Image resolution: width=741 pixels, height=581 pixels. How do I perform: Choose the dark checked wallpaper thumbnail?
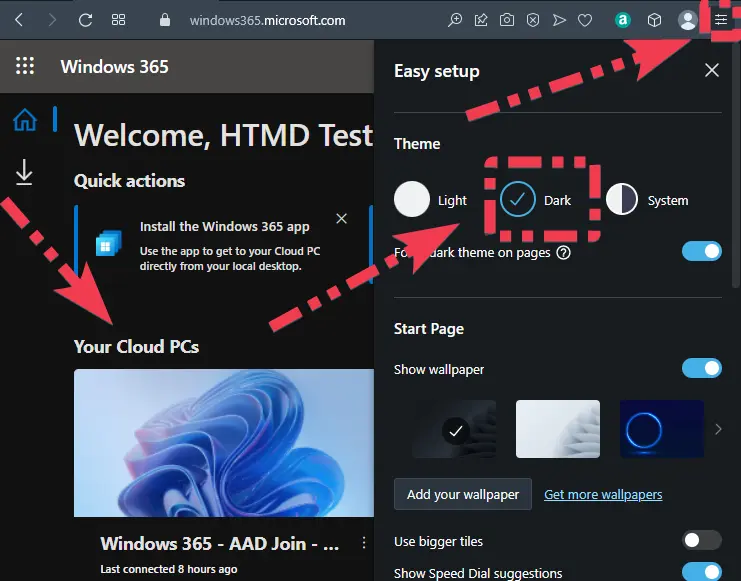(454, 429)
